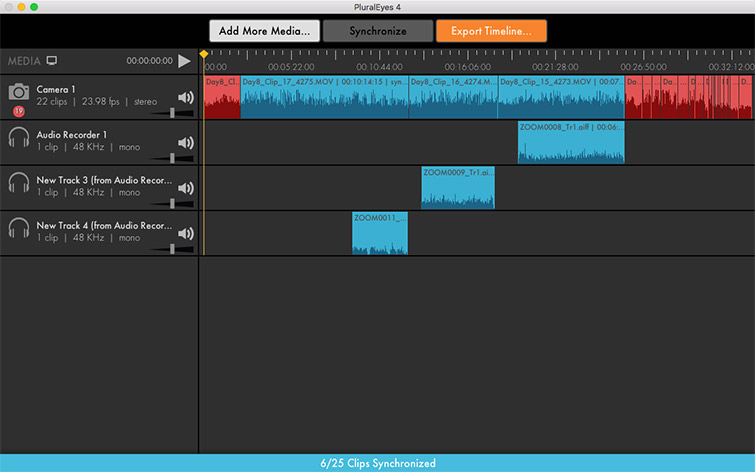
Task: Click the New Track 3 volume slider handle
Action: click(172, 204)
